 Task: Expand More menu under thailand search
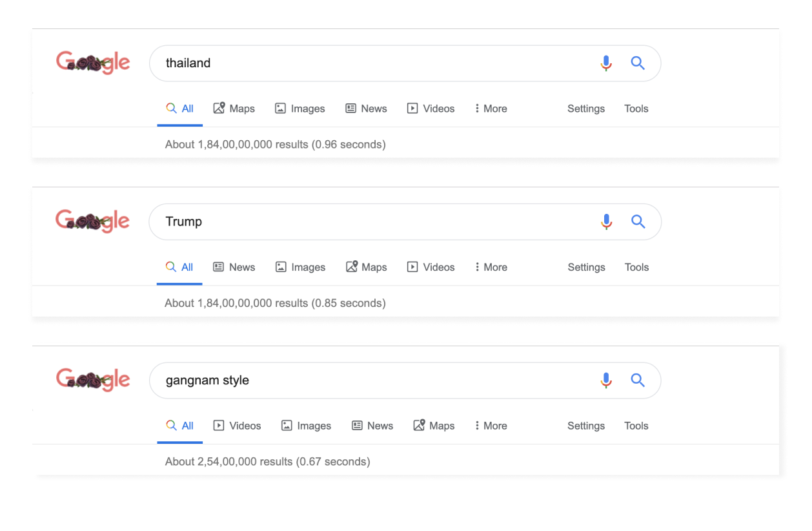click(x=491, y=109)
